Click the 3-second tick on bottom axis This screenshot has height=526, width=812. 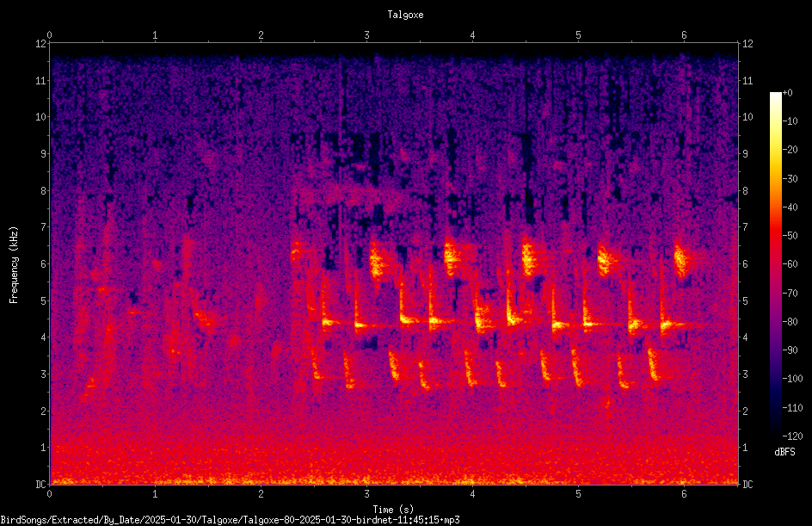click(366, 494)
